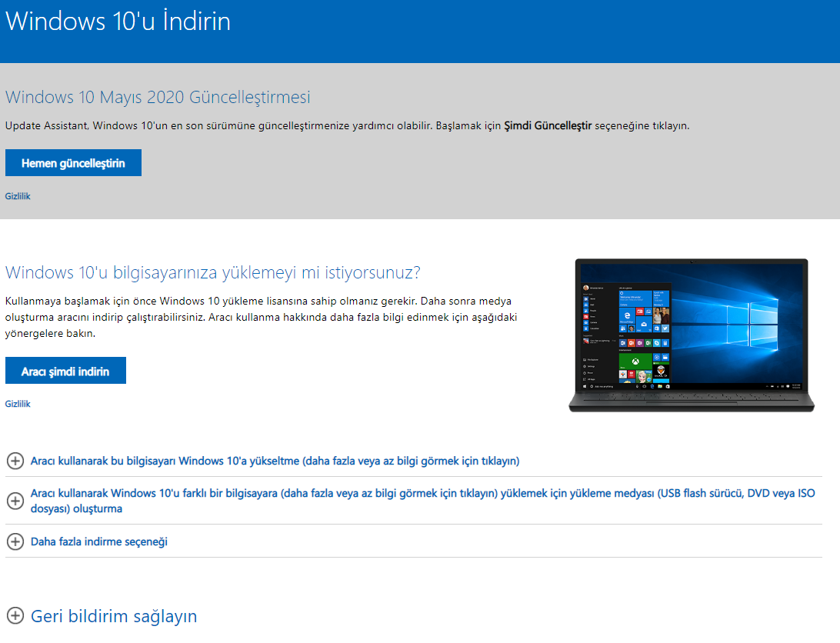Expand plus icon for 'Windows 10'a yükseltme'
The image size is (840, 643).
click(15, 461)
